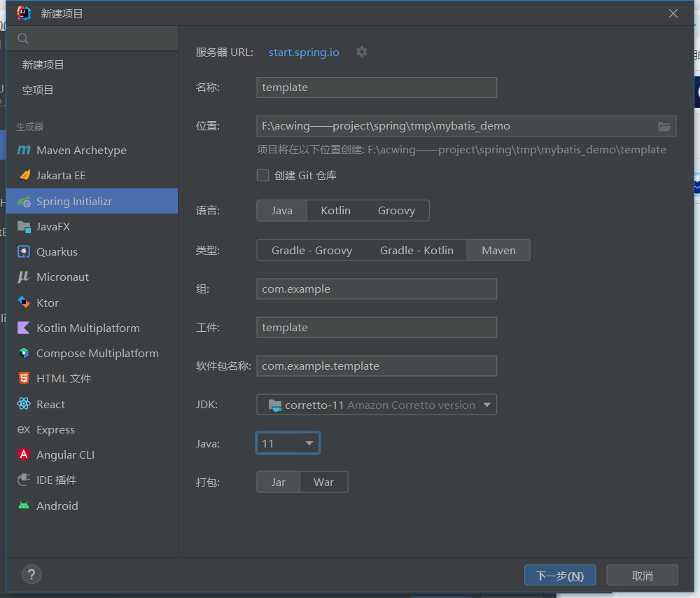Viewport: 700px width, 598px height.
Task: Click the artifact field 'template'
Action: 377,327
